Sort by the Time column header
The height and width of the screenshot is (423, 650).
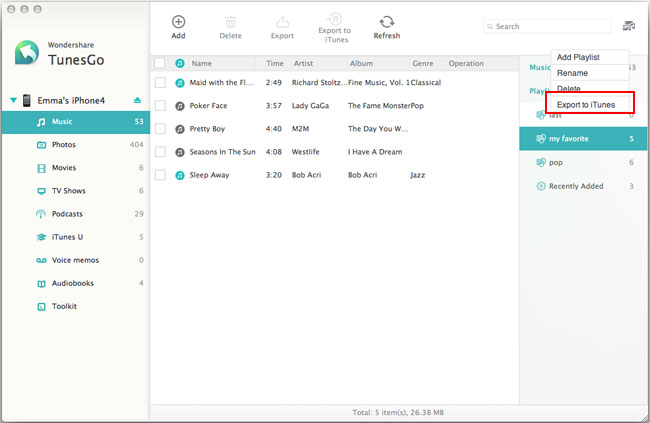click(274, 63)
